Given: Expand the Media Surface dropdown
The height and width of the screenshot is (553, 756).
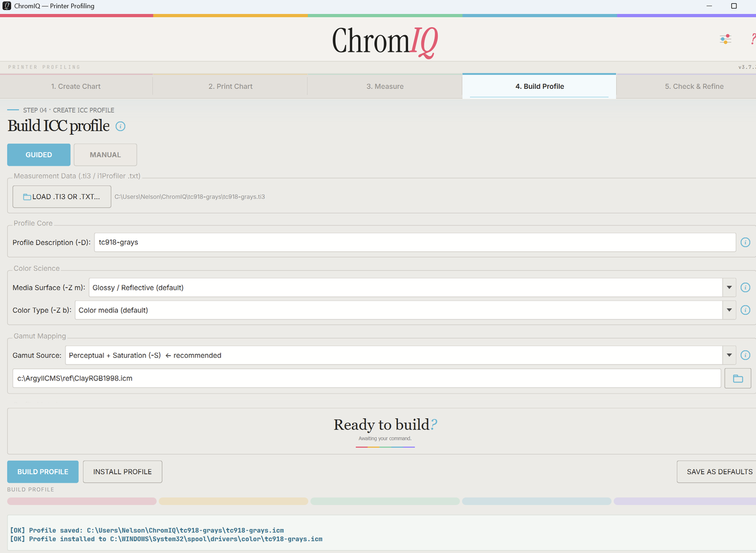Looking at the screenshot, I should (x=730, y=288).
